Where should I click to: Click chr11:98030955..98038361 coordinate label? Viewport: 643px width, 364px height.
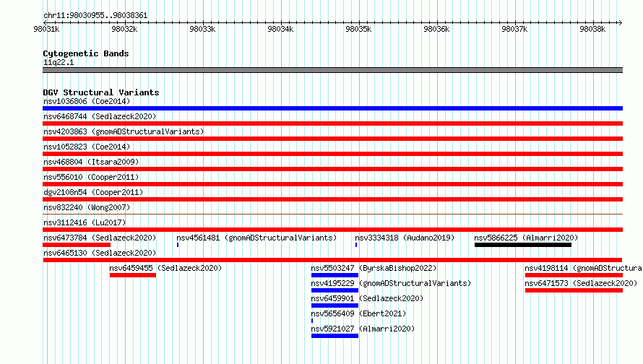[x=95, y=16]
